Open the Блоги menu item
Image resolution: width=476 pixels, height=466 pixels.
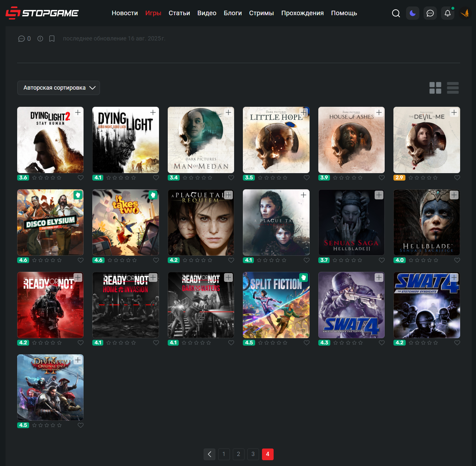[233, 13]
